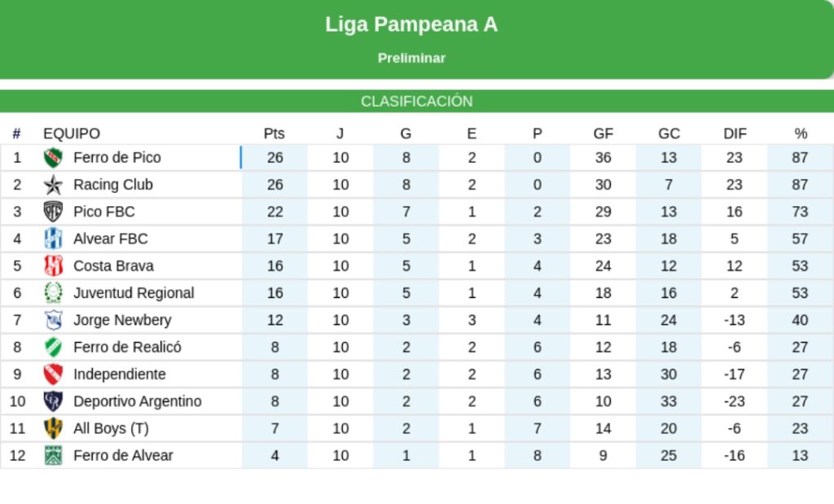The width and height of the screenshot is (834, 504).
Task: Open the Deportivo Argentino team link
Action: click(x=137, y=401)
